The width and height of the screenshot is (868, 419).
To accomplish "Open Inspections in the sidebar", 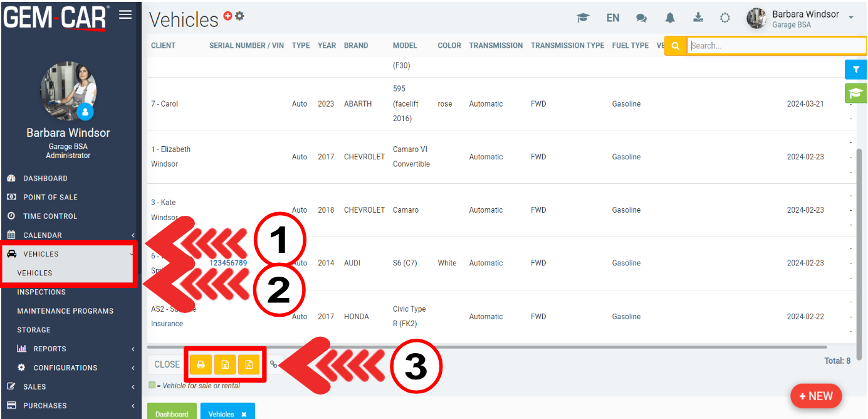I will [x=41, y=292].
